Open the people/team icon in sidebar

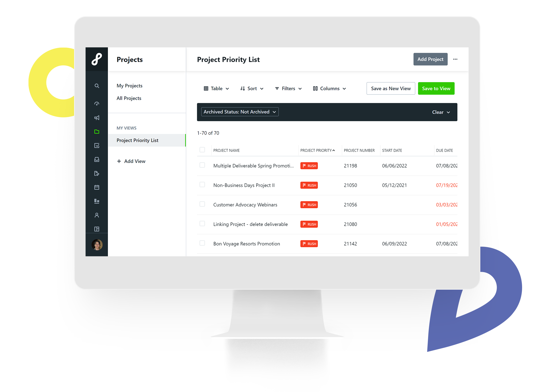pyautogui.click(x=96, y=215)
